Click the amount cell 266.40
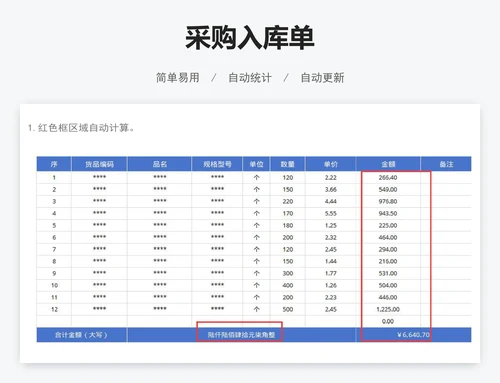 [x=388, y=177]
